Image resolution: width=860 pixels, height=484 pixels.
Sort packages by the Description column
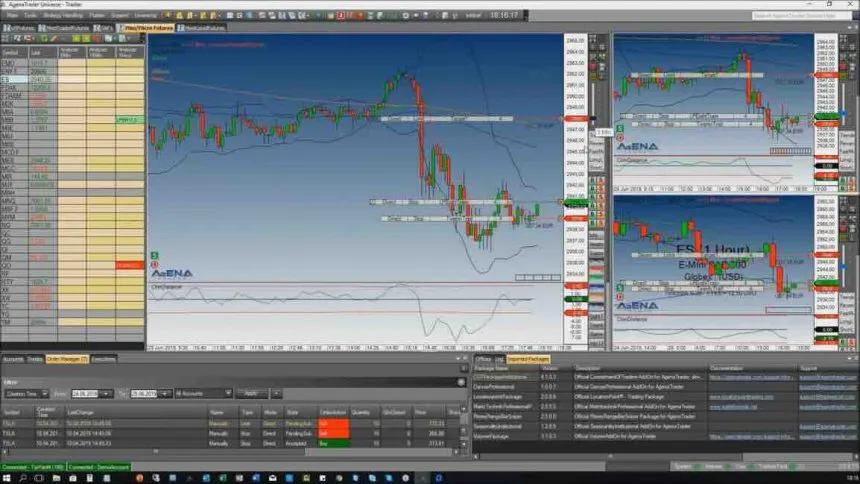640,368
